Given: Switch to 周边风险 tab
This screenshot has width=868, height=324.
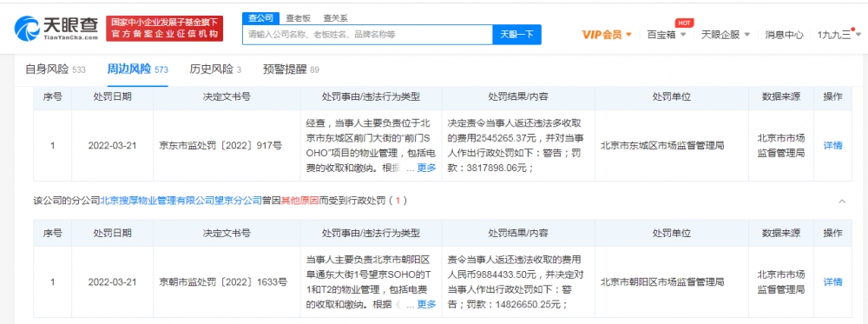Looking at the screenshot, I should [x=138, y=69].
